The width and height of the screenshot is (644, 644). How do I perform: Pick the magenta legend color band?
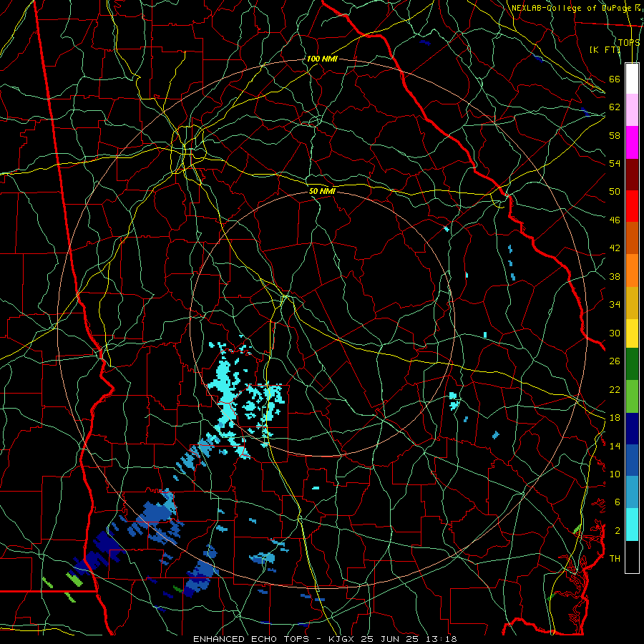coord(632,142)
